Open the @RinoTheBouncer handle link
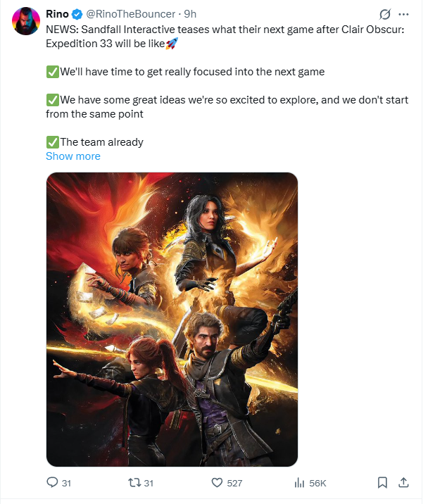The width and height of the screenshot is (428, 504). (x=130, y=14)
